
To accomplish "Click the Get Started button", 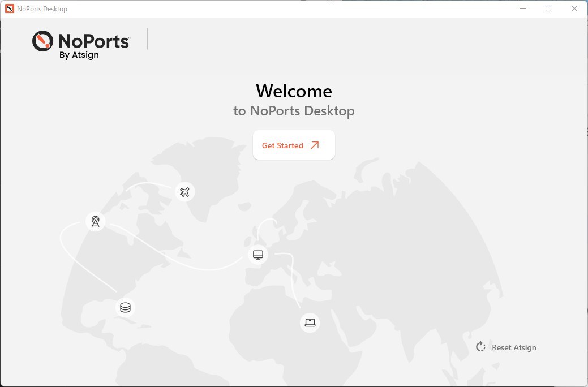I will click(x=294, y=145).
